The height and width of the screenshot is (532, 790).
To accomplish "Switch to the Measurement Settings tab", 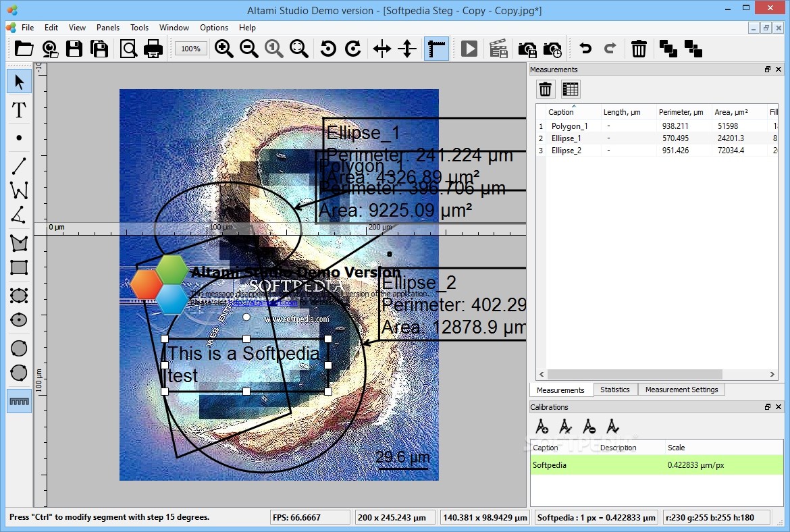I will point(682,390).
